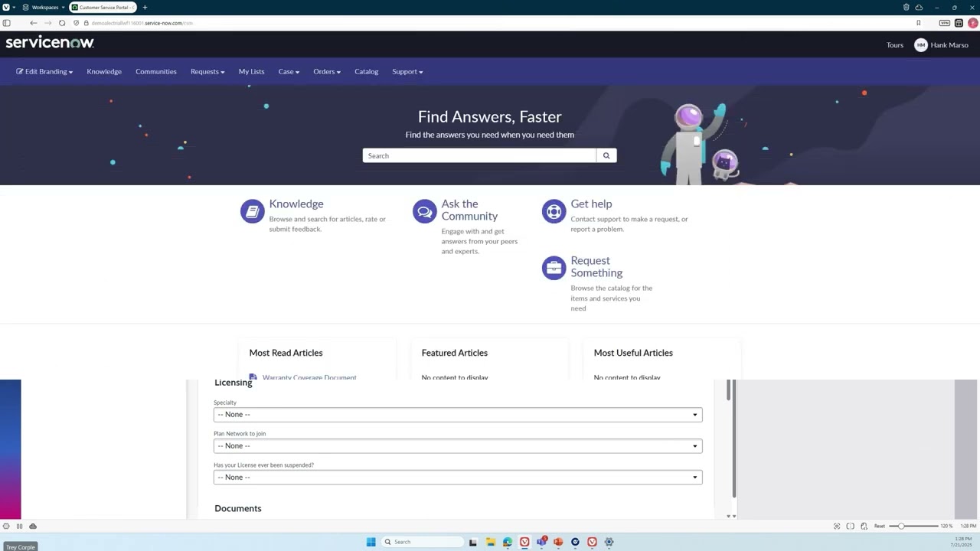Image resolution: width=980 pixels, height=551 pixels.
Task: Open the Warranty Coverage Document link
Action: (x=309, y=377)
